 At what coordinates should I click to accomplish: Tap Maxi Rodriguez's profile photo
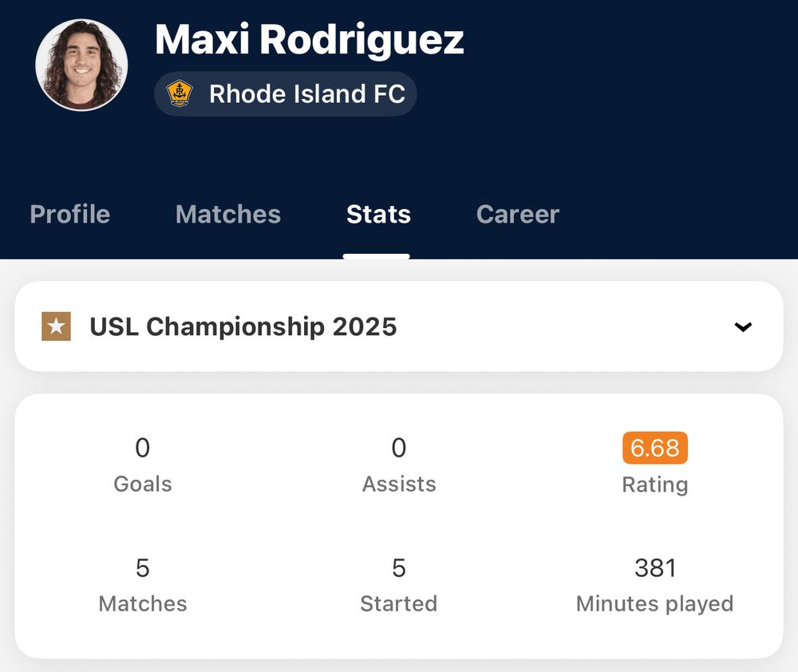tap(81, 65)
